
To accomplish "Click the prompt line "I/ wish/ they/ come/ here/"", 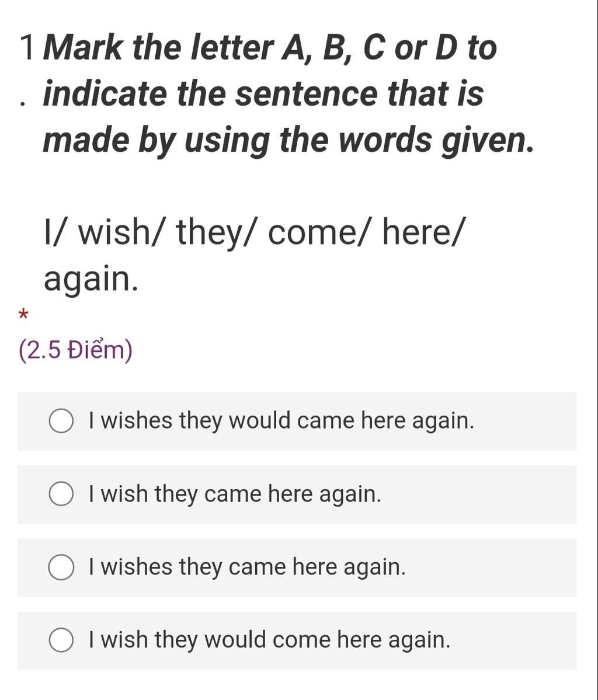I will pos(255,232).
